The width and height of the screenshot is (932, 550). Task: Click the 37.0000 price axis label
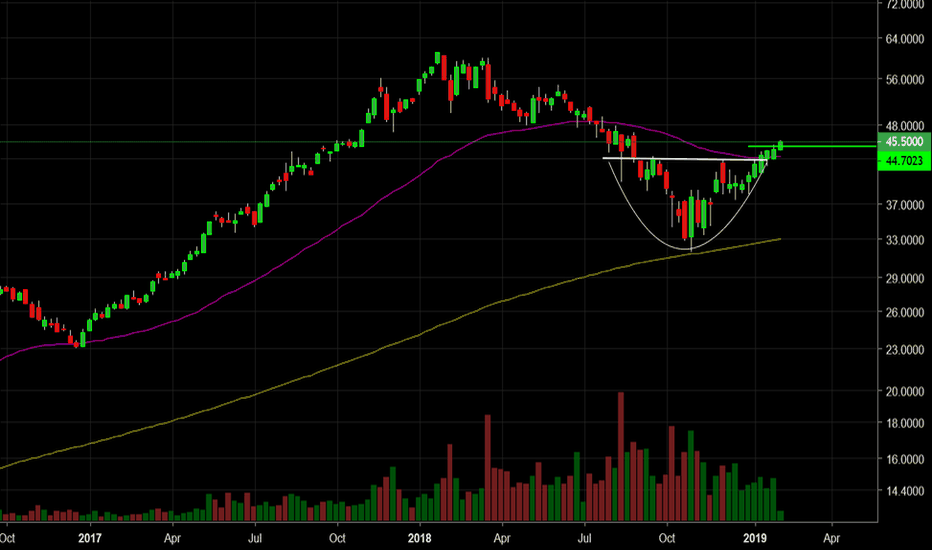tap(905, 205)
